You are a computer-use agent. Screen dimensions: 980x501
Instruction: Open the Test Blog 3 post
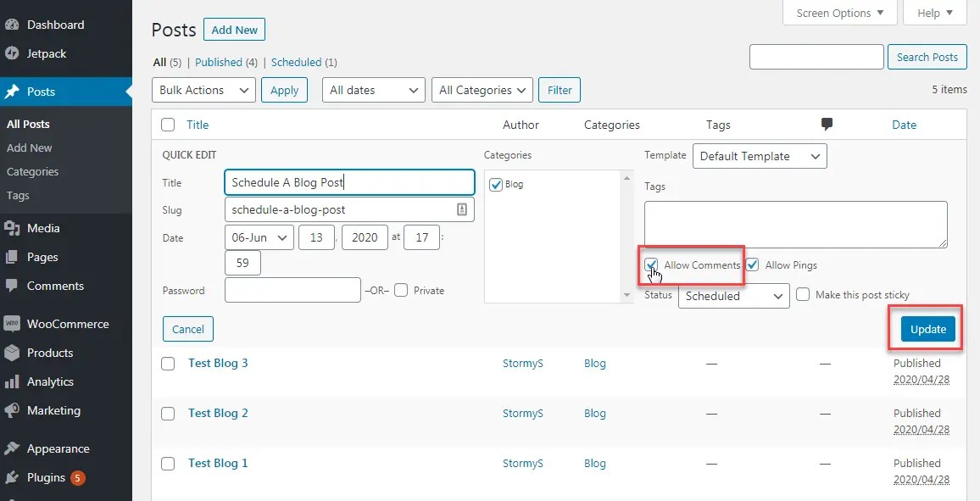(218, 363)
